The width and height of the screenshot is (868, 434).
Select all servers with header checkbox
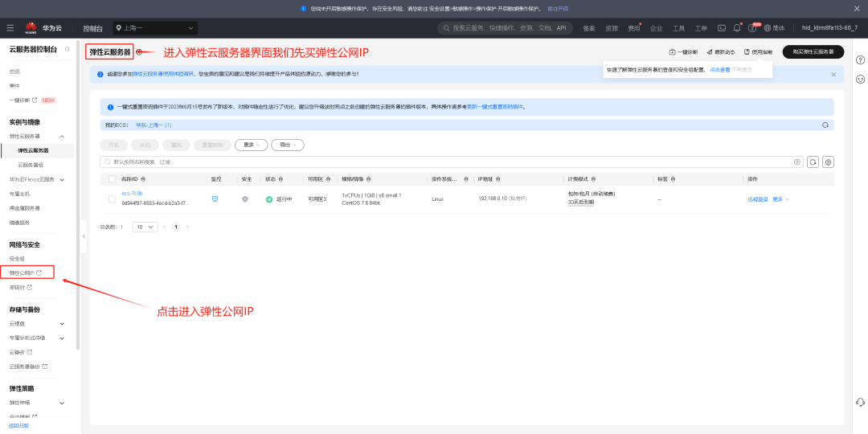[112, 179]
